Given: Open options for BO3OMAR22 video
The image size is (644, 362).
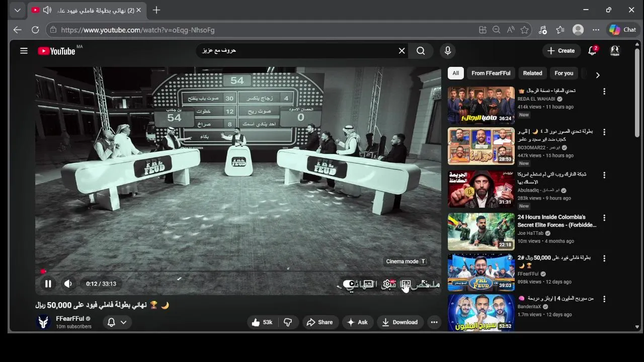Looking at the screenshot, I should [604, 132].
